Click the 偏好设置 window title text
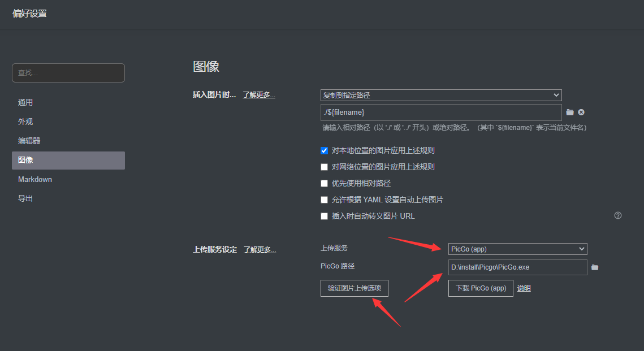This screenshot has width=644, height=351. 29,14
